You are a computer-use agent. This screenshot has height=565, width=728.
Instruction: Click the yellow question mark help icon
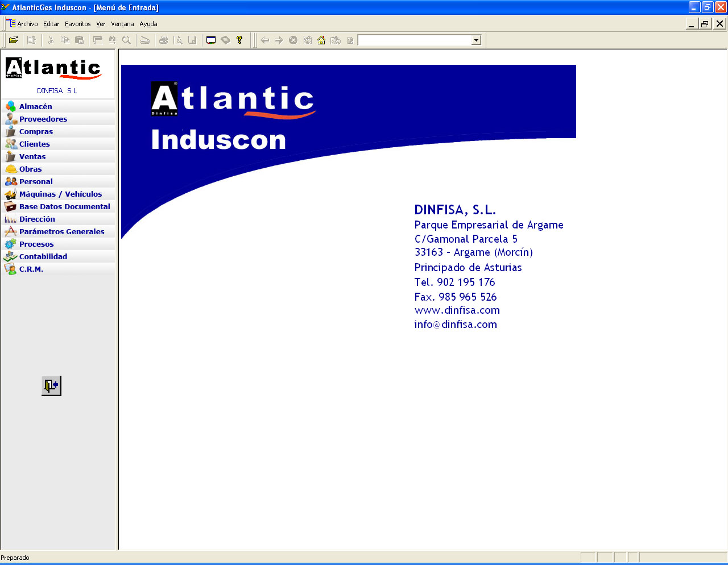click(x=239, y=40)
